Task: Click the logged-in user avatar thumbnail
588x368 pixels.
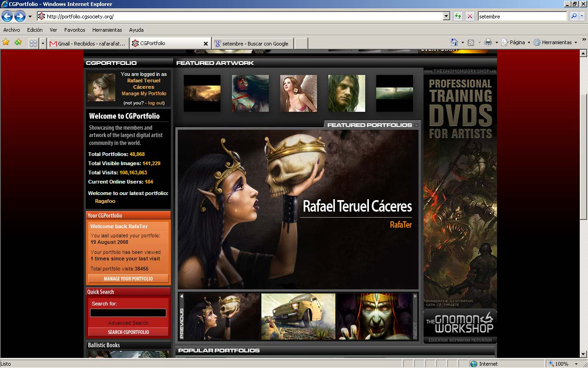Action: (x=102, y=87)
